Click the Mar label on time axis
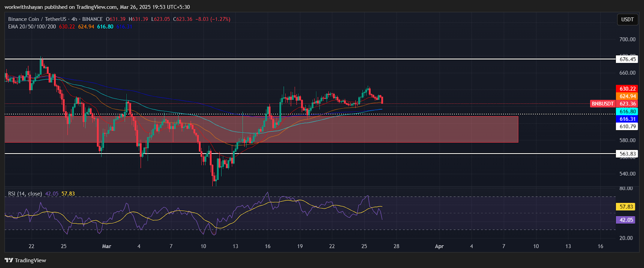 coord(107,246)
